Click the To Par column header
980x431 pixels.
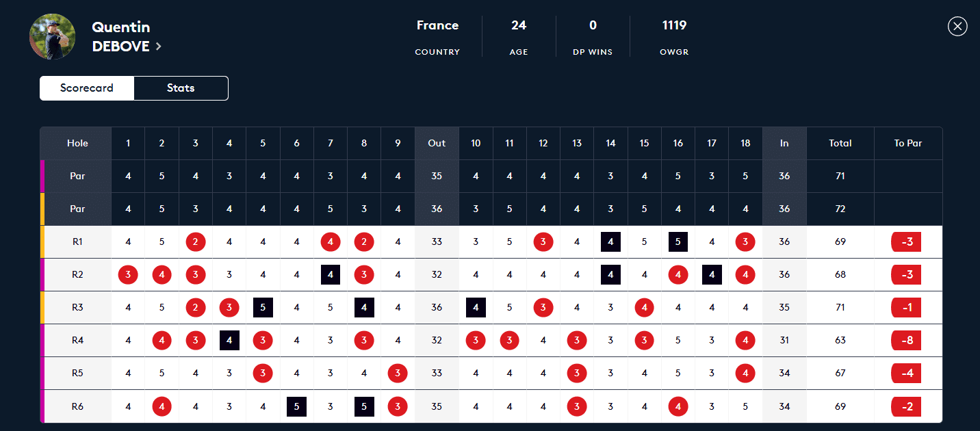tap(907, 144)
